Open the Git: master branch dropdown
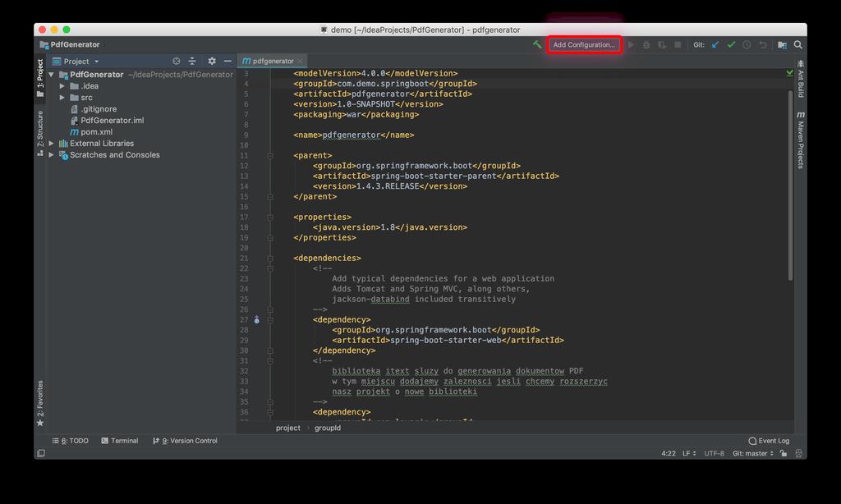This screenshot has width=841, height=504. click(x=753, y=454)
